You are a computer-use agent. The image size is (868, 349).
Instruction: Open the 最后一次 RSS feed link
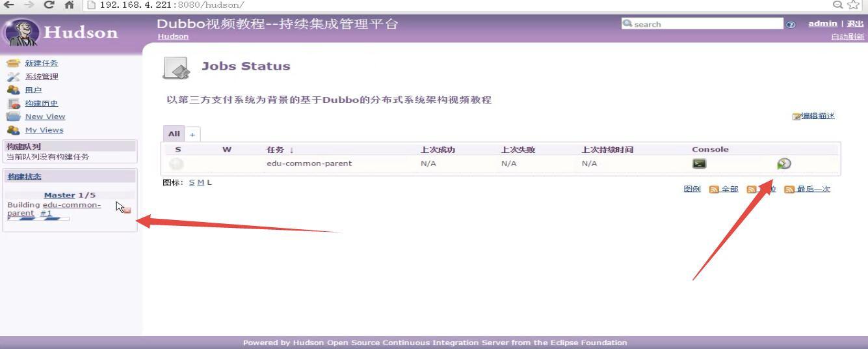(x=813, y=189)
